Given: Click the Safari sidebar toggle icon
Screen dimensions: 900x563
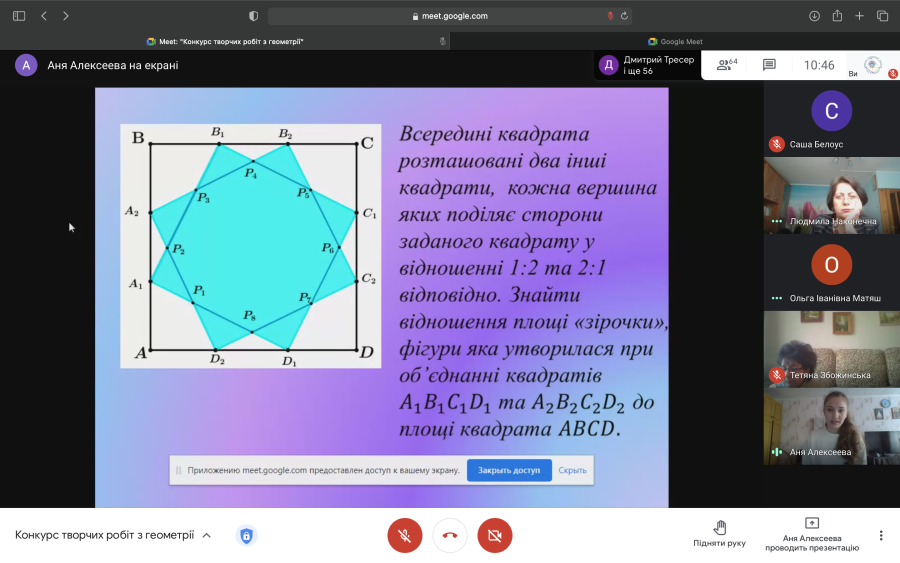Looking at the screenshot, I should 19,16.
